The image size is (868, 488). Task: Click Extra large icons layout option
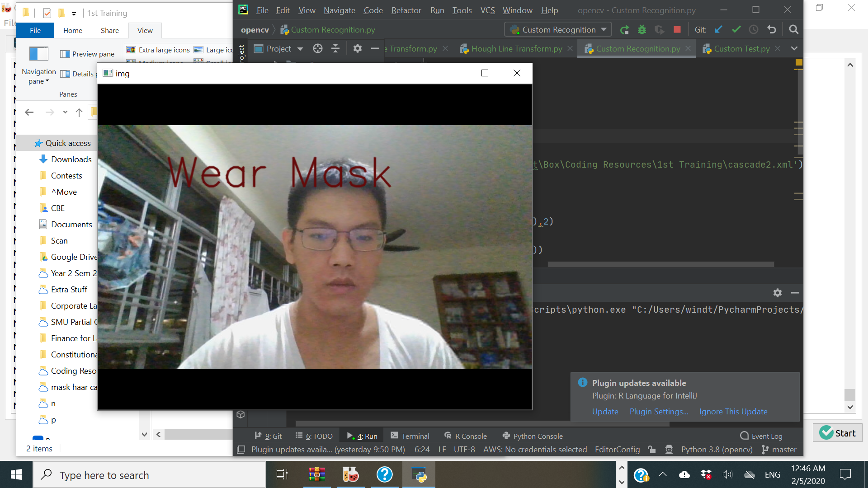click(x=158, y=50)
